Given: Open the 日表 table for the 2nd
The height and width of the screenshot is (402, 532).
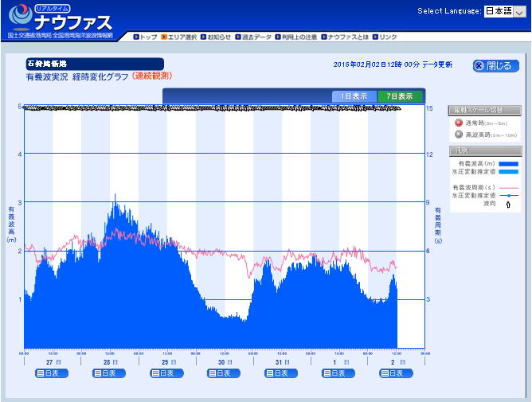Looking at the screenshot, I should [396, 373].
